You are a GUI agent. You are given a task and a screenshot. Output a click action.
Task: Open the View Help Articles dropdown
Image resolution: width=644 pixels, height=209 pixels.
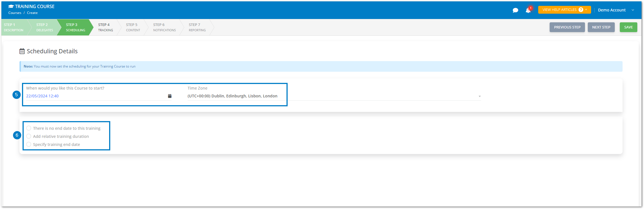click(x=564, y=10)
